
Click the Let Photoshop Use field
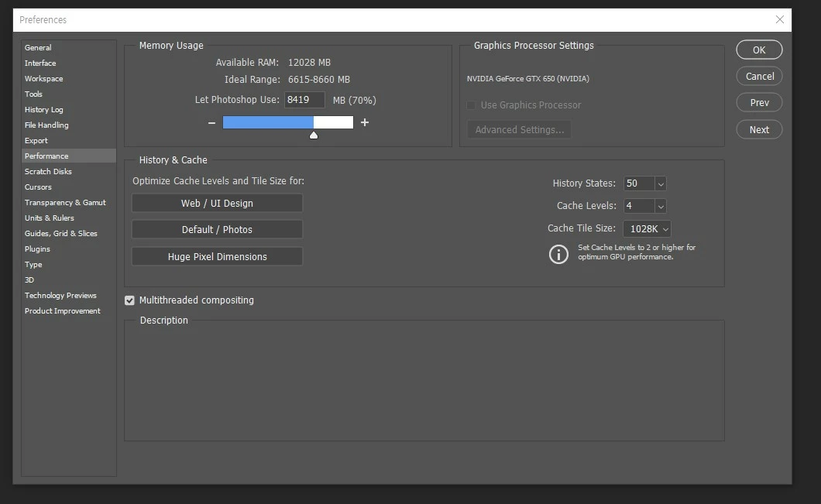pyautogui.click(x=304, y=100)
